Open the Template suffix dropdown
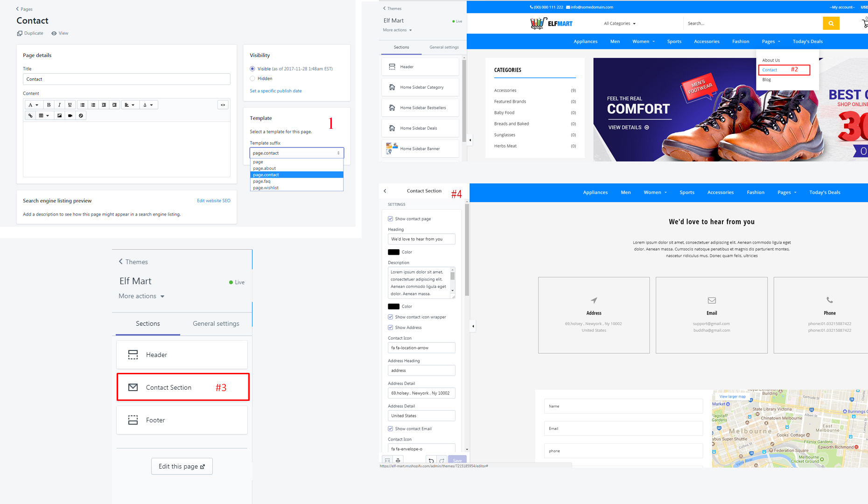 point(296,153)
